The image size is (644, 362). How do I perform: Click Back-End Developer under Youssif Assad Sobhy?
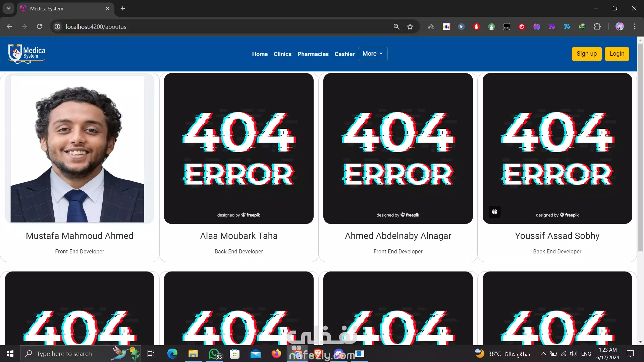pyautogui.click(x=557, y=251)
